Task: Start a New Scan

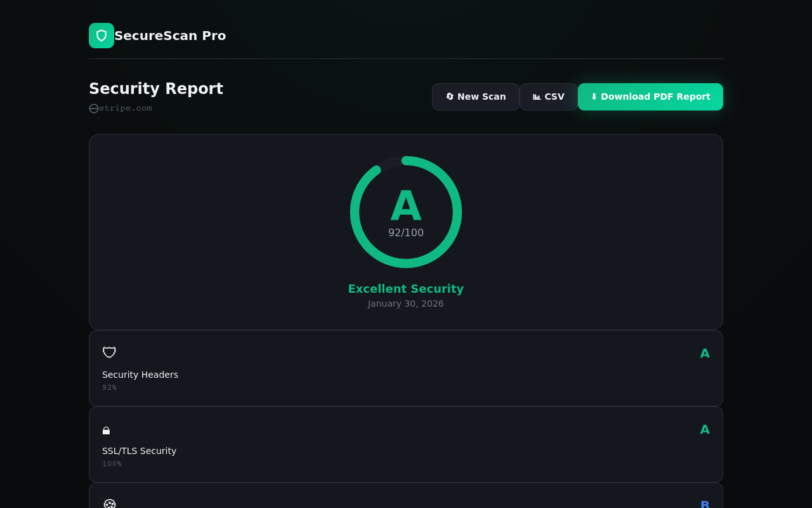Action: pyautogui.click(x=476, y=97)
